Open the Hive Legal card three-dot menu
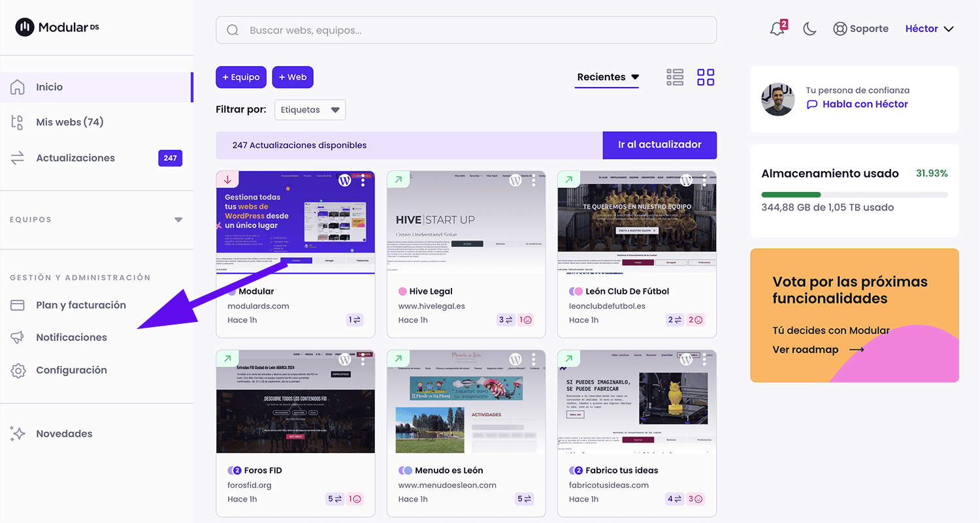Image resolution: width=980 pixels, height=523 pixels. click(534, 180)
